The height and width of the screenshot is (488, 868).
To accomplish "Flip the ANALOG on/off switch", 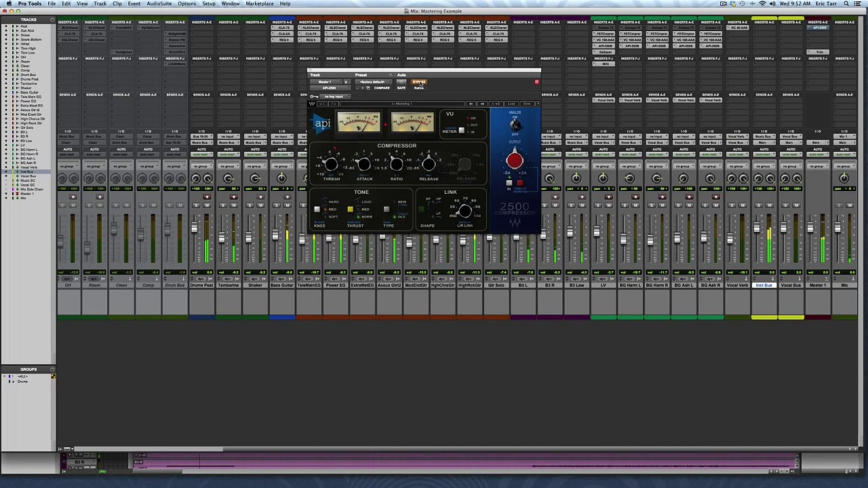I will [x=515, y=125].
